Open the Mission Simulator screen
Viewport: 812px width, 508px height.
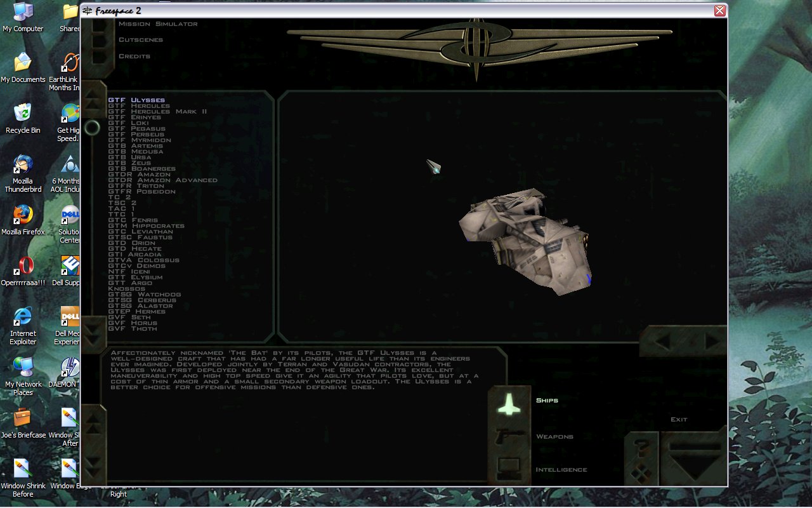158,24
